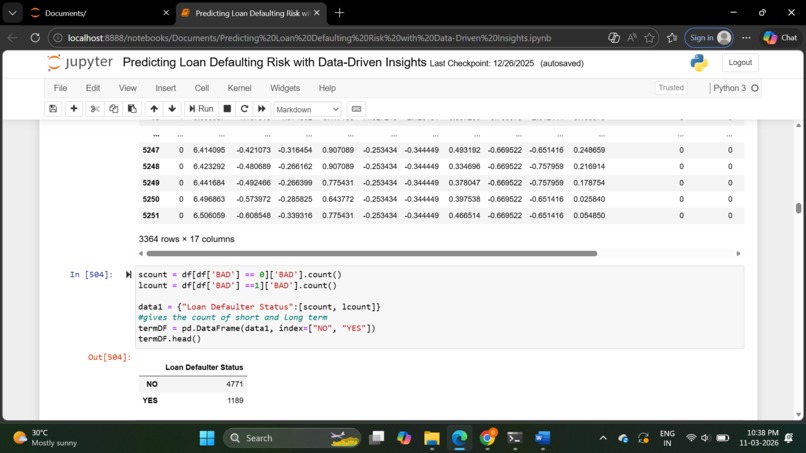806x453 pixels.
Task: Click the row index 5247
Action: click(151, 150)
